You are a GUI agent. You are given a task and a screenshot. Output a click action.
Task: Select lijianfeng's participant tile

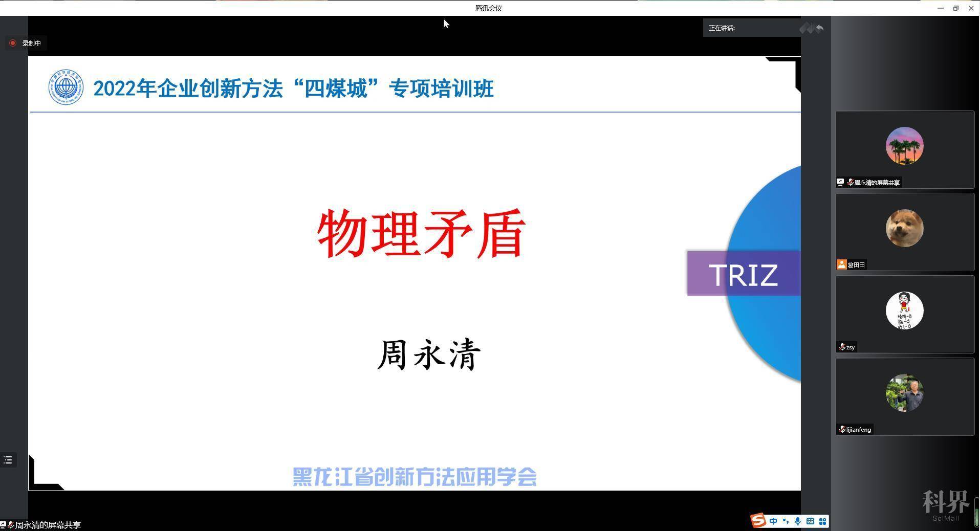click(904, 396)
